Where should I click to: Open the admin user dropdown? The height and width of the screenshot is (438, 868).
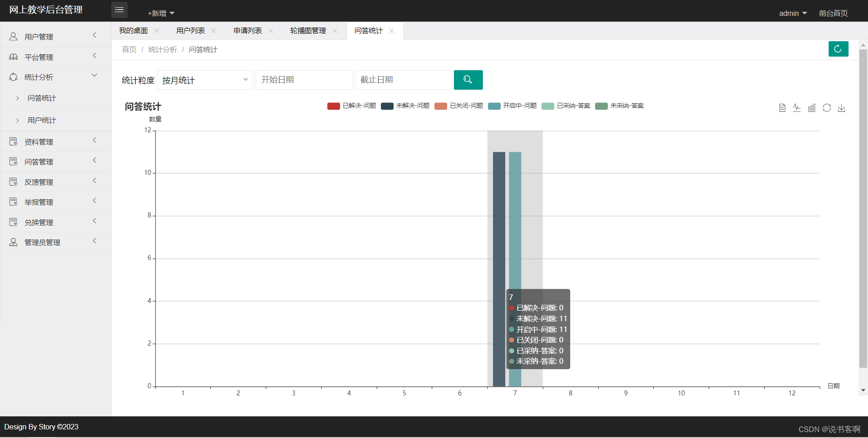793,13
